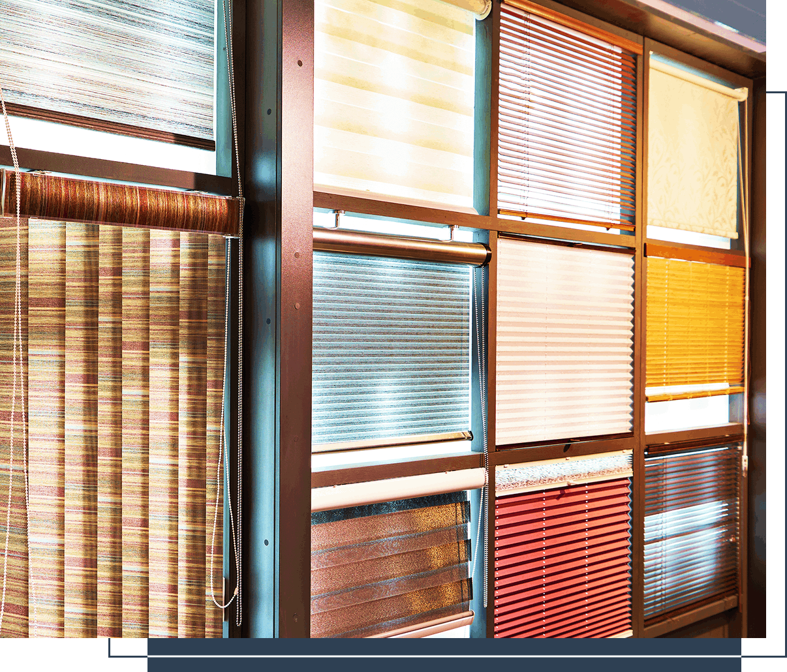
Task: Click the pink venetian blind
Action: pyautogui.click(x=565, y=117)
